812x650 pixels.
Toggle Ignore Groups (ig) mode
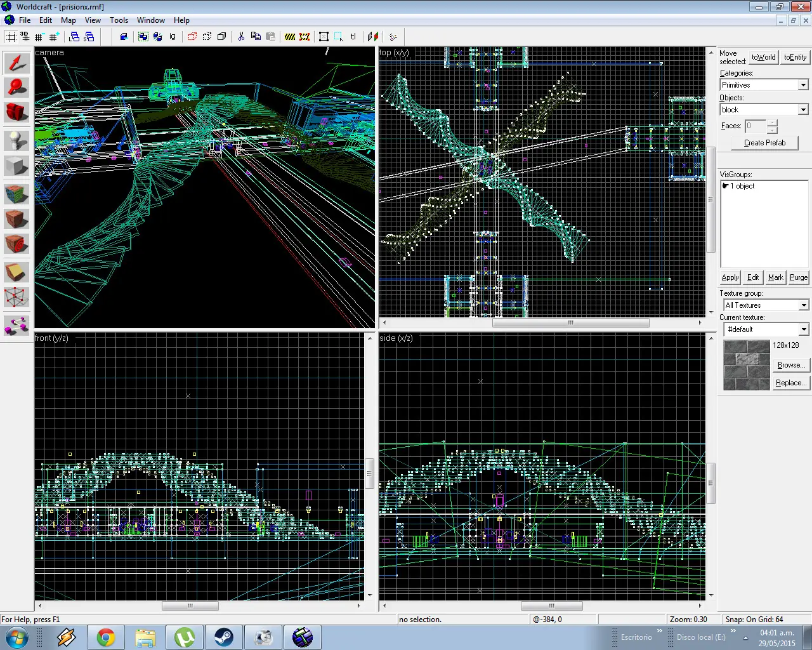coord(173,37)
